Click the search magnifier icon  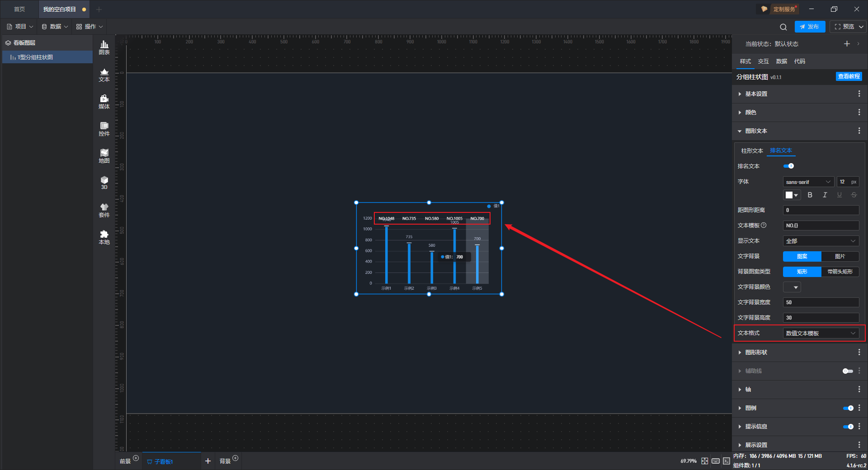(783, 27)
